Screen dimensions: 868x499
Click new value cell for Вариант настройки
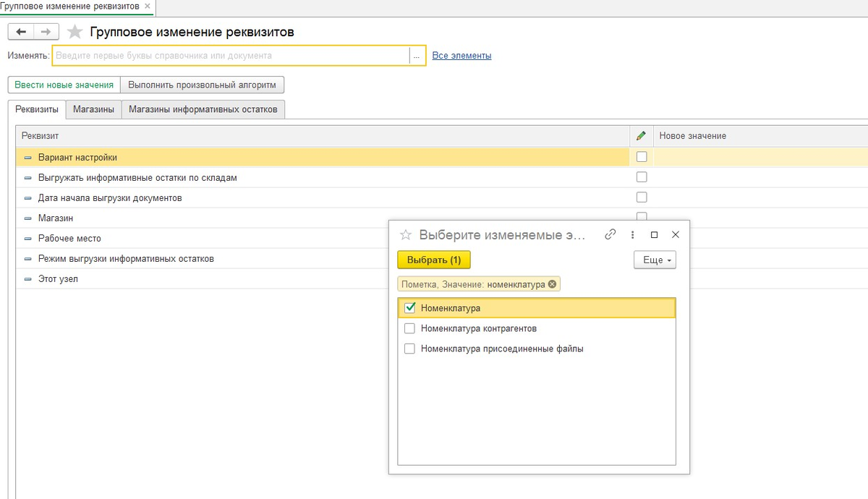pyautogui.click(x=760, y=157)
